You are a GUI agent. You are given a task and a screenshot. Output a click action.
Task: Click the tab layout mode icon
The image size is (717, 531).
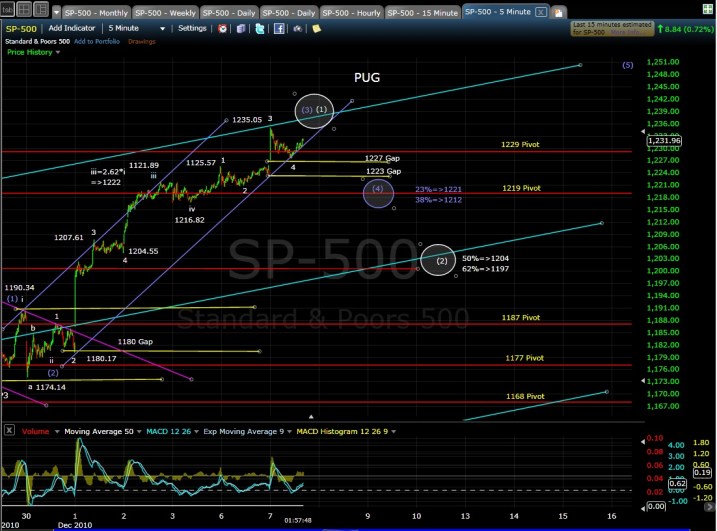[x=7, y=9]
